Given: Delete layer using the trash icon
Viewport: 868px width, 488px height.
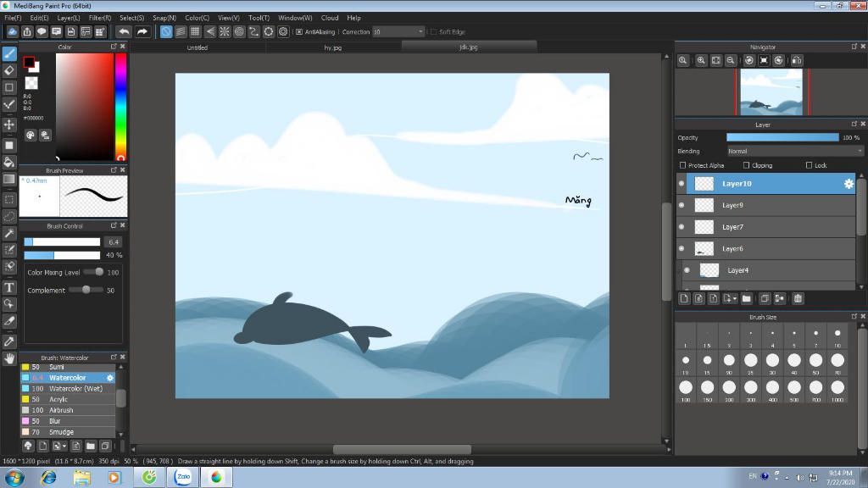Looking at the screenshot, I should tap(798, 299).
